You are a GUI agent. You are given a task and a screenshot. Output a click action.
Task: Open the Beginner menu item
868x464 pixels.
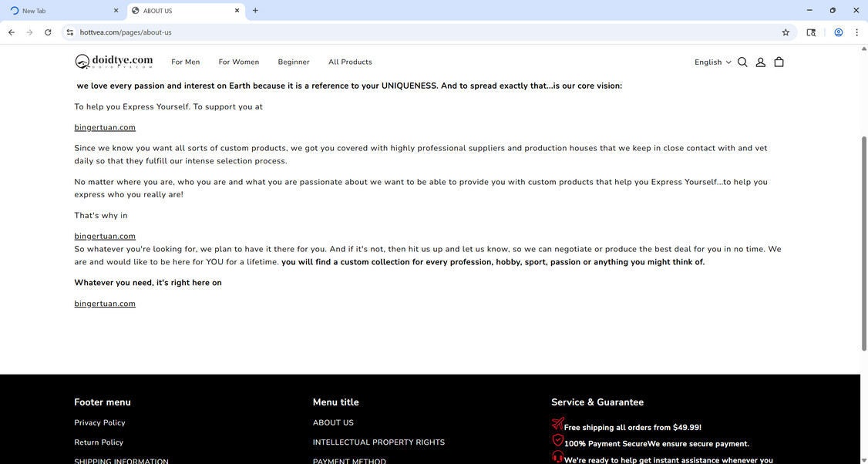(x=294, y=62)
